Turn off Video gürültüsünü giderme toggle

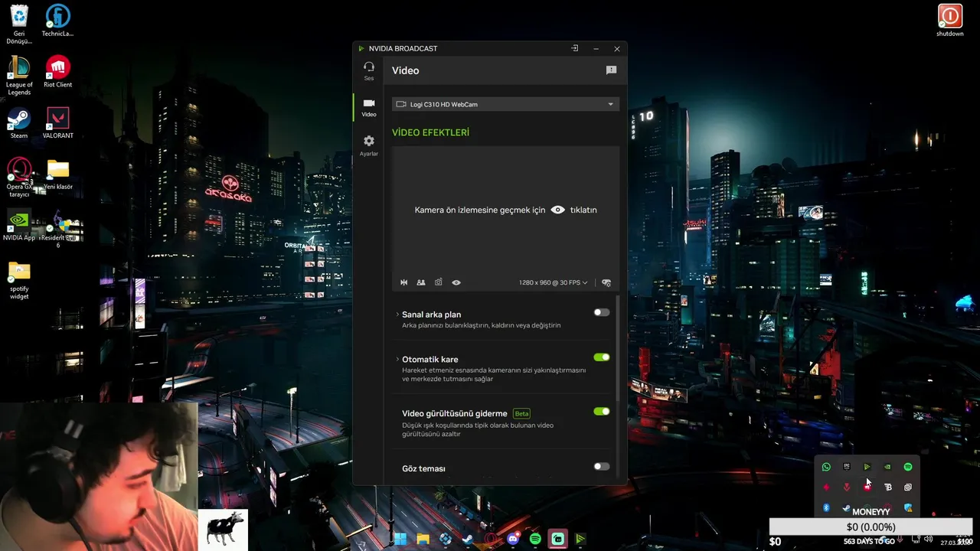coord(602,411)
